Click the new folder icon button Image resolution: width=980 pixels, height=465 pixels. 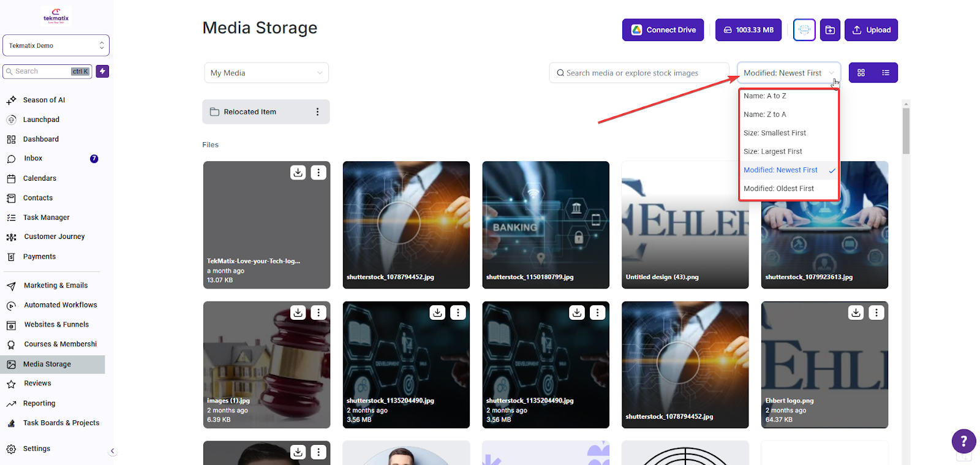[830, 30]
